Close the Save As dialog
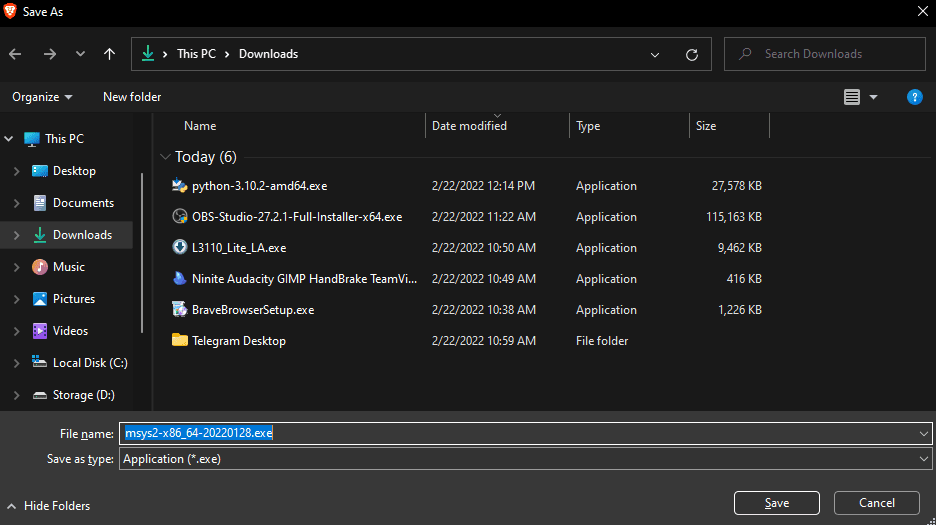Viewport: 936px width, 525px height. click(922, 11)
